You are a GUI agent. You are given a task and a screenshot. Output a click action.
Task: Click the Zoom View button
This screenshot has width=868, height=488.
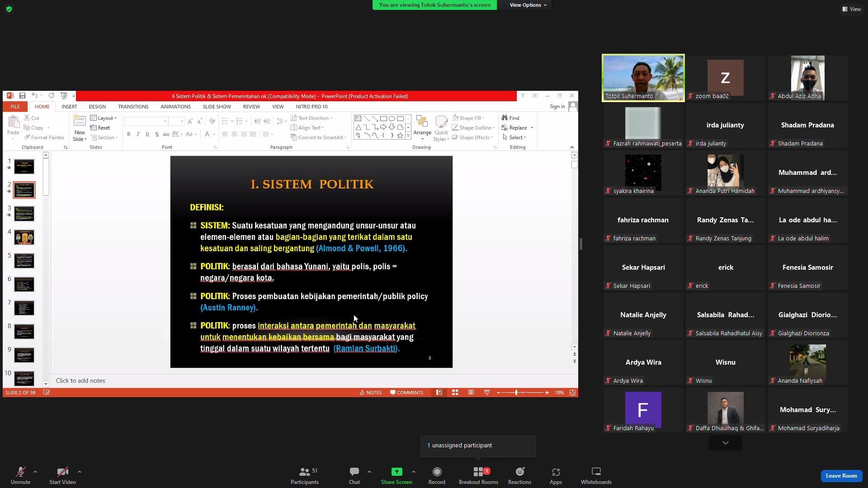852,9
